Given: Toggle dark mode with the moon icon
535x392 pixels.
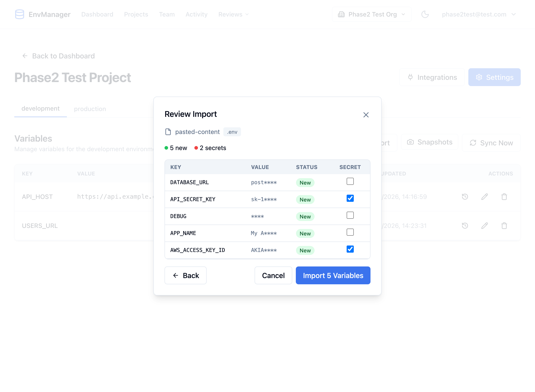Looking at the screenshot, I should (x=425, y=14).
